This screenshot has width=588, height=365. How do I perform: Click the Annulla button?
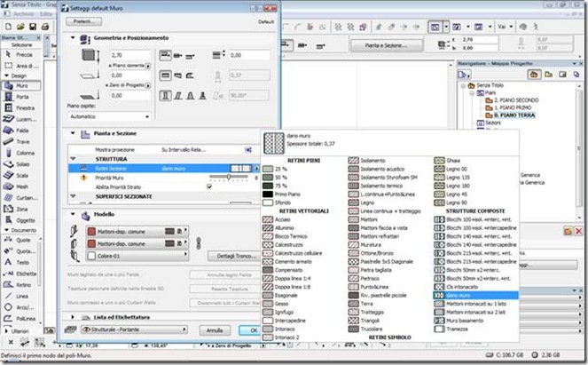pyautogui.click(x=215, y=330)
